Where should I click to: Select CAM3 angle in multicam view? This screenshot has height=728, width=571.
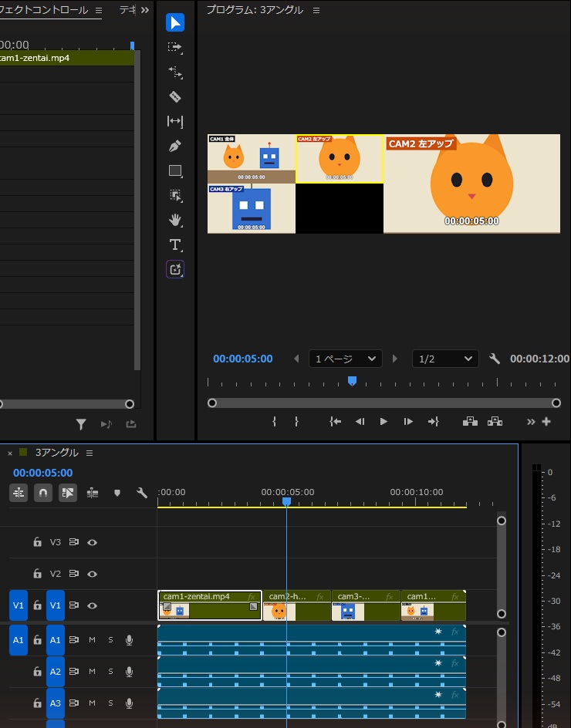pyautogui.click(x=252, y=208)
